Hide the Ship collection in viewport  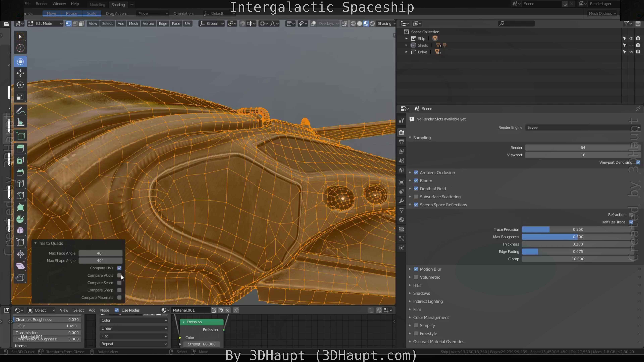tap(631, 39)
